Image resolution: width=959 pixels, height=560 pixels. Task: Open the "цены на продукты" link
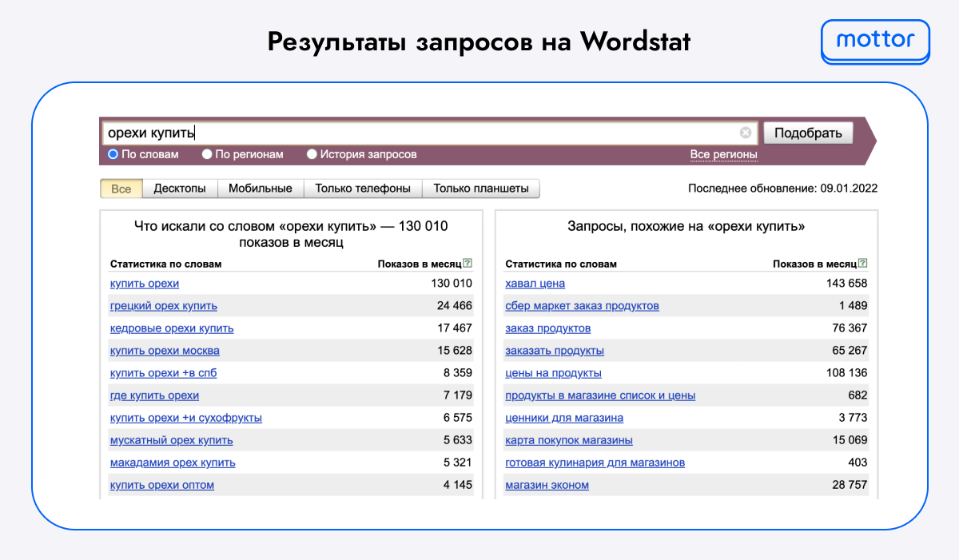click(554, 373)
